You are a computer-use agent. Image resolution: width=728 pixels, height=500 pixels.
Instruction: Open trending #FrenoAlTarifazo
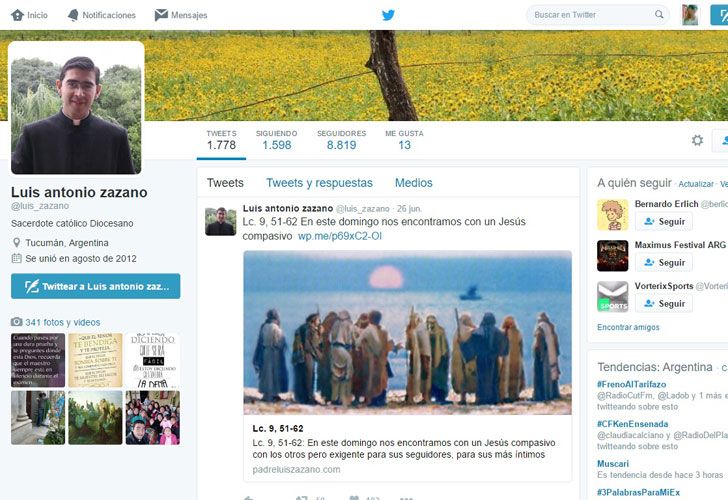(x=631, y=384)
